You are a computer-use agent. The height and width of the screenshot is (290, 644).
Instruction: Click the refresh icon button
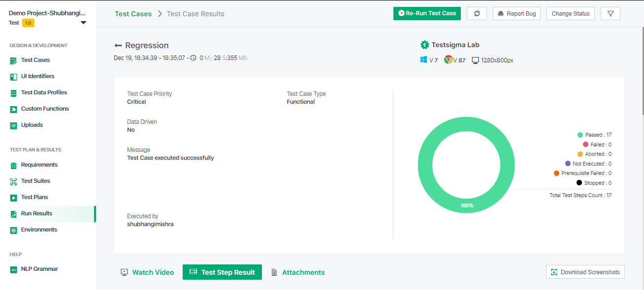pyautogui.click(x=477, y=13)
